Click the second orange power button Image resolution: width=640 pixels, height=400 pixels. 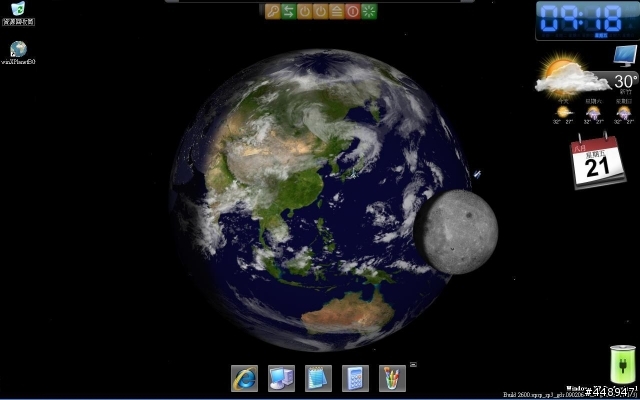point(320,11)
